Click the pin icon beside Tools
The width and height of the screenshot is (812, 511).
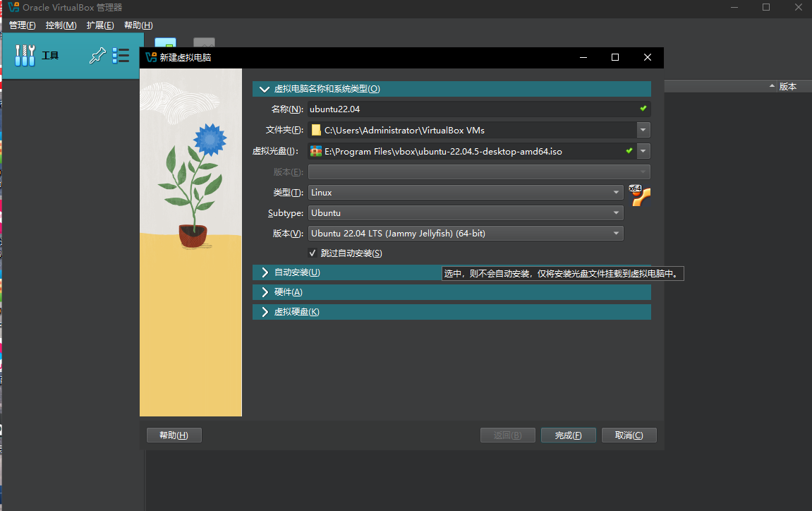point(97,56)
